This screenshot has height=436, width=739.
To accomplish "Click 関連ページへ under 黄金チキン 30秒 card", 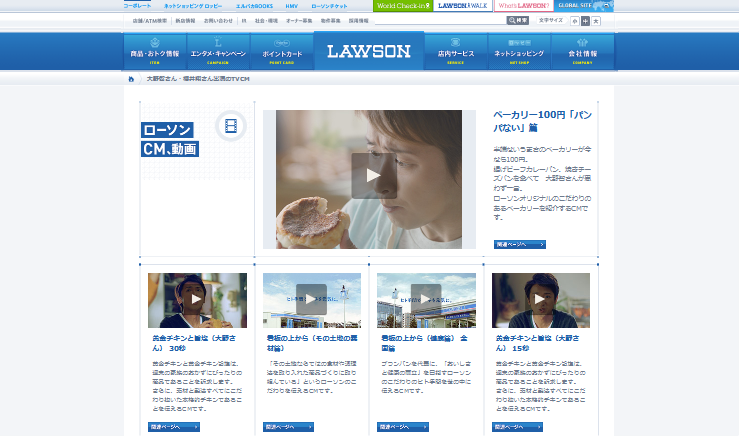I will tap(174, 427).
